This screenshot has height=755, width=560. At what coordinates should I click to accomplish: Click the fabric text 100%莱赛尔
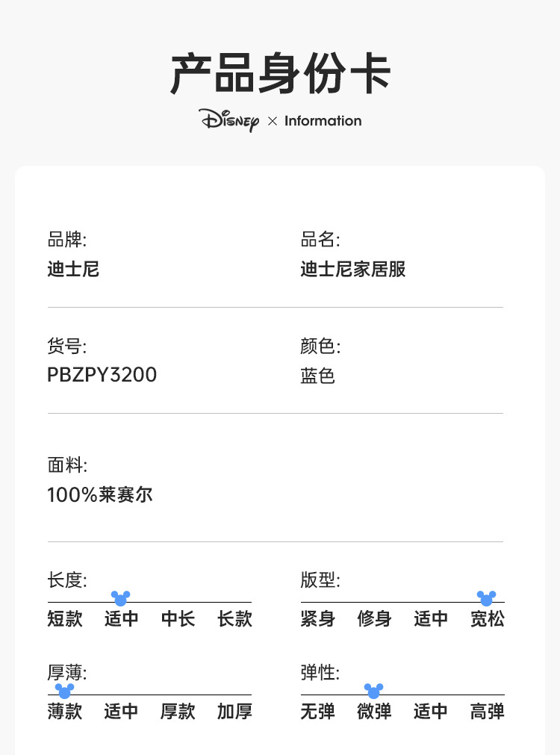click(99, 494)
